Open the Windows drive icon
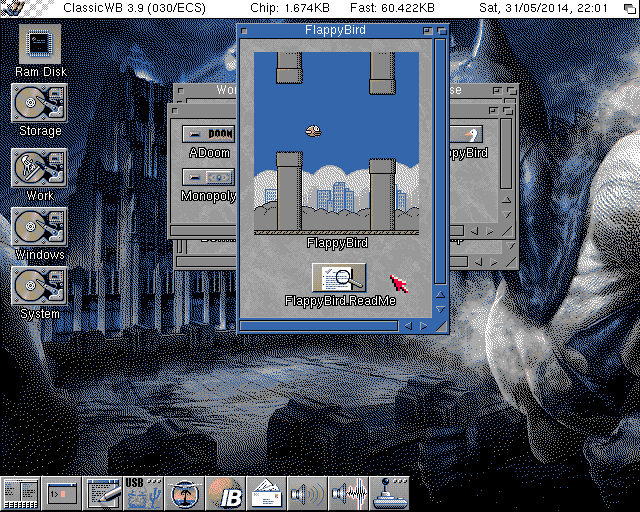The width and height of the screenshot is (640, 512). coord(39,227)
